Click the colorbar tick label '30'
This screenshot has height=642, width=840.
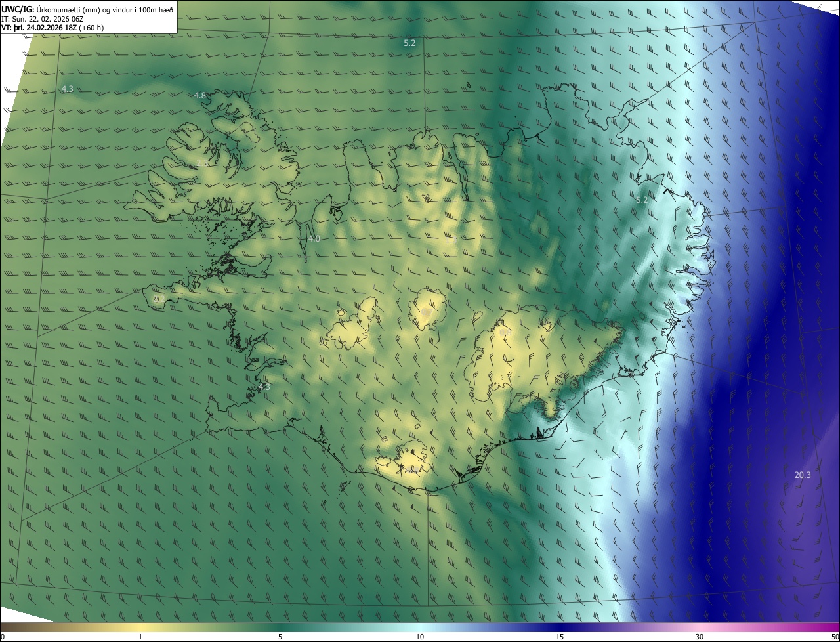(x=700, y=637)
